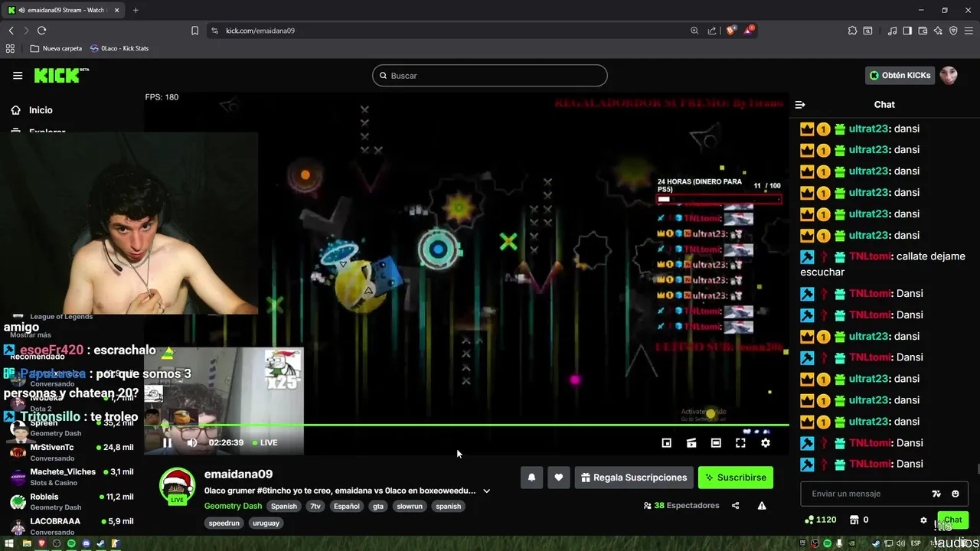Screen dimensions: 980x551
Task: Select the Español tag
Action: pyautogui.click(x=346, y=506)
